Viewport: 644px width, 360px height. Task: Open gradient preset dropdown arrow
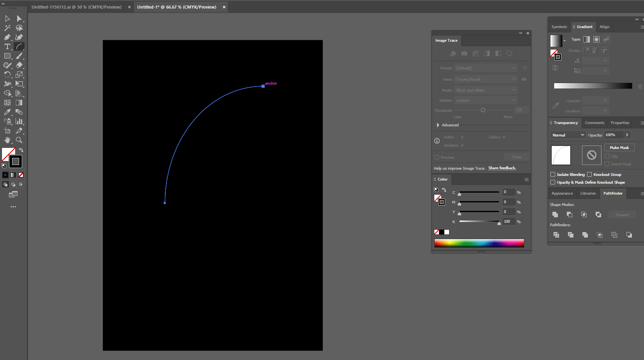(564, 41)
